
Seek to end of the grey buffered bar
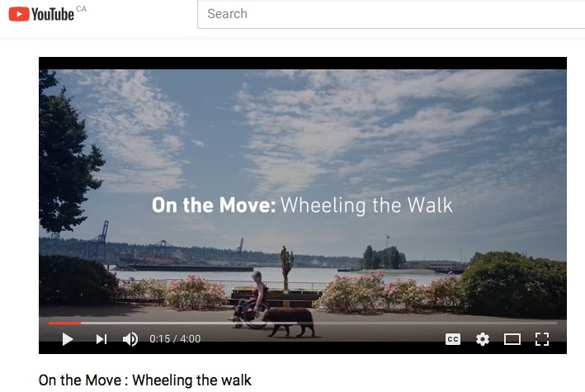296,323
